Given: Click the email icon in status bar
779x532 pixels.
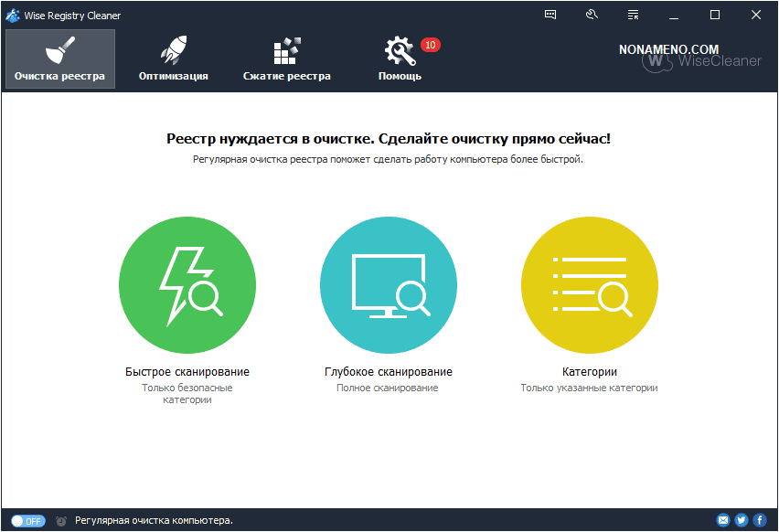Looking at the screenshot, I should pyautogui.click(x=723, y=520).
